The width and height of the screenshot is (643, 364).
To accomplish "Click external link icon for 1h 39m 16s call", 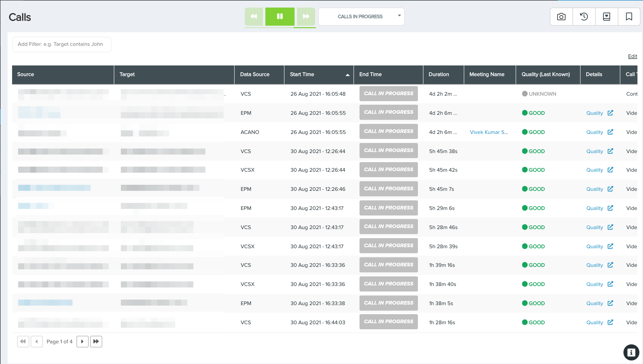I will coord(610,265).
